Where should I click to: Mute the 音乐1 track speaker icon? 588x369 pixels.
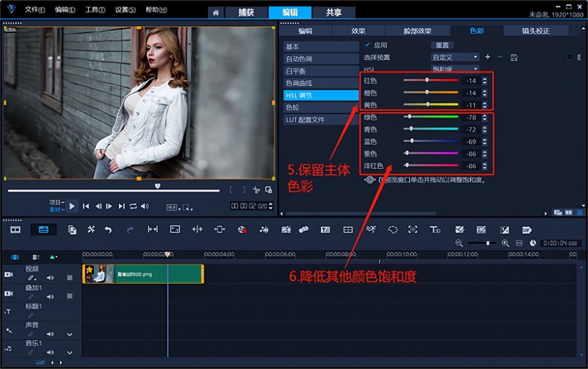pyautogui.click(x=50, y=353)
